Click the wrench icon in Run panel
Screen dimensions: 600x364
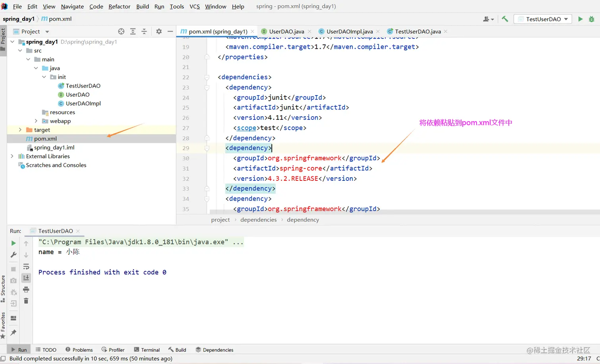click(13, 255)
